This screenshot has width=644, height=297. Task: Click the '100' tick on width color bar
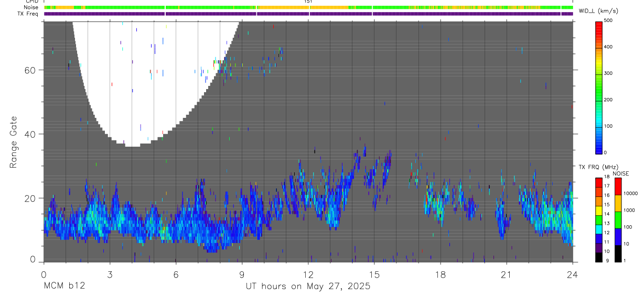[609, 126]
